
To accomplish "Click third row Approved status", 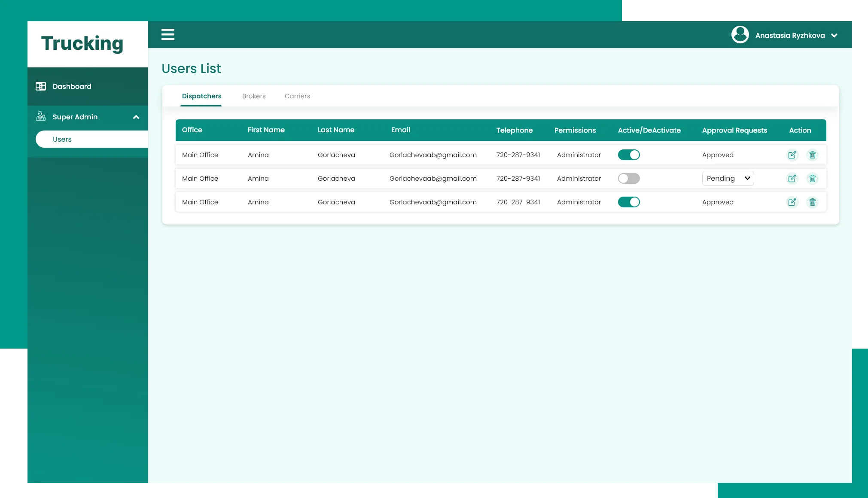I will (718, 202).
